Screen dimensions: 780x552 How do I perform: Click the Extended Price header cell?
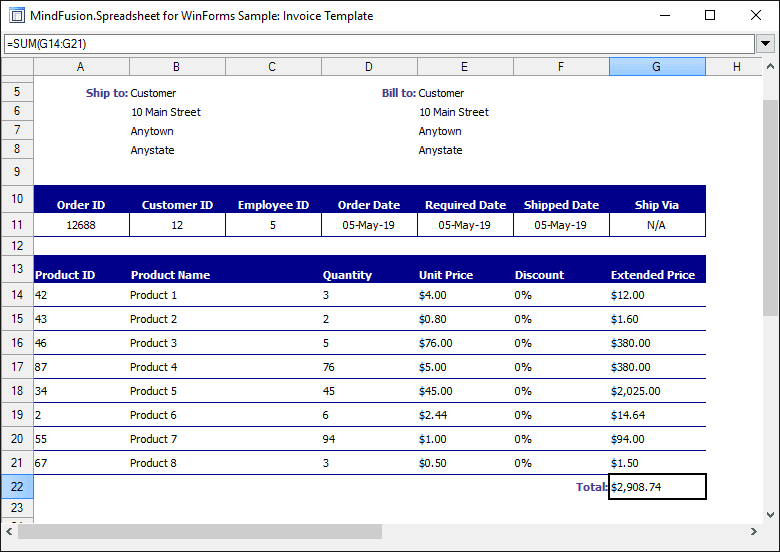tap(657, 270)
